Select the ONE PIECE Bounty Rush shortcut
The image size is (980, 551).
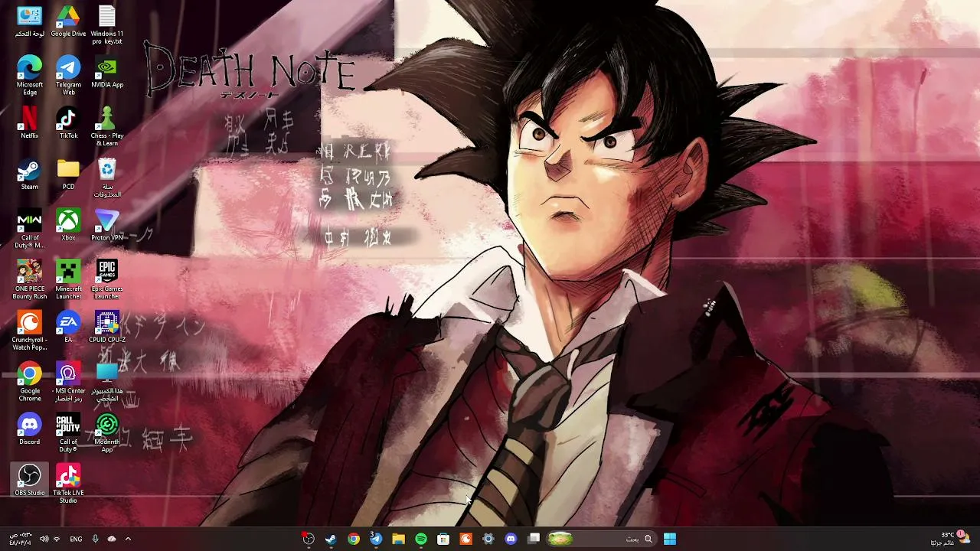pos(29,280)
